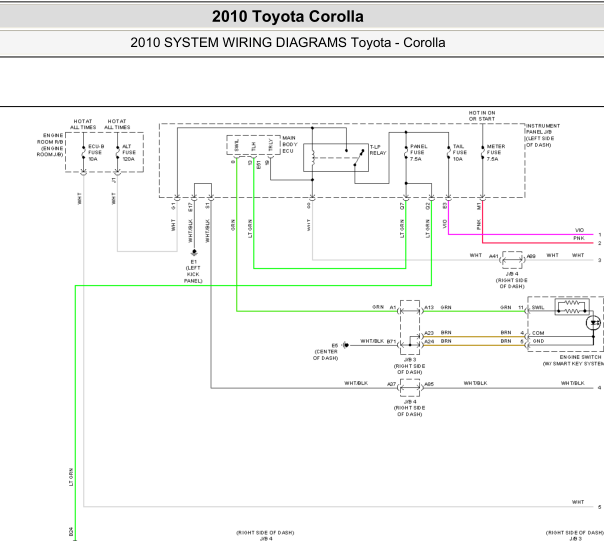Click the "WHT" label near wire end 5
The height and width of the screenshot is (541, 604).
point(578,502)
